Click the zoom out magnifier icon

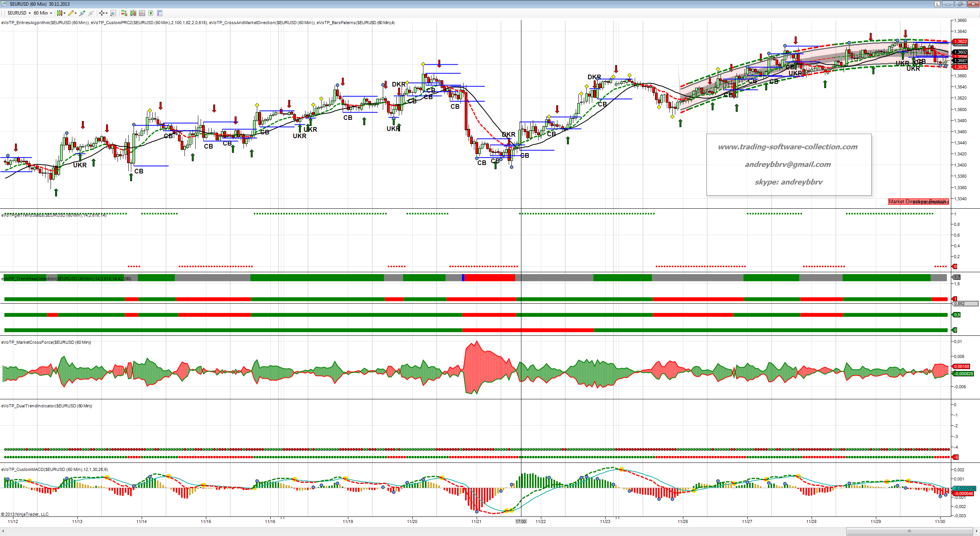pyautogui.click(x=91, y=13)
